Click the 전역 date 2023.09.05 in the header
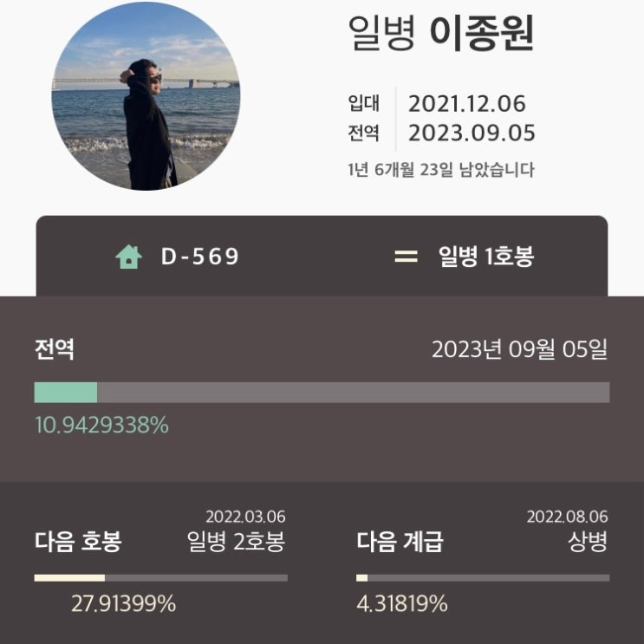Viewport: 644px width, 644px height. (x=472, y=133)
